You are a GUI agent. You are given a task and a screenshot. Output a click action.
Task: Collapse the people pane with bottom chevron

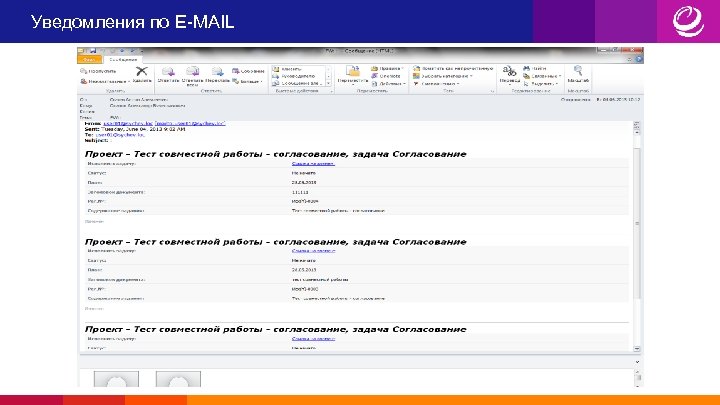(x=637, y=362)
